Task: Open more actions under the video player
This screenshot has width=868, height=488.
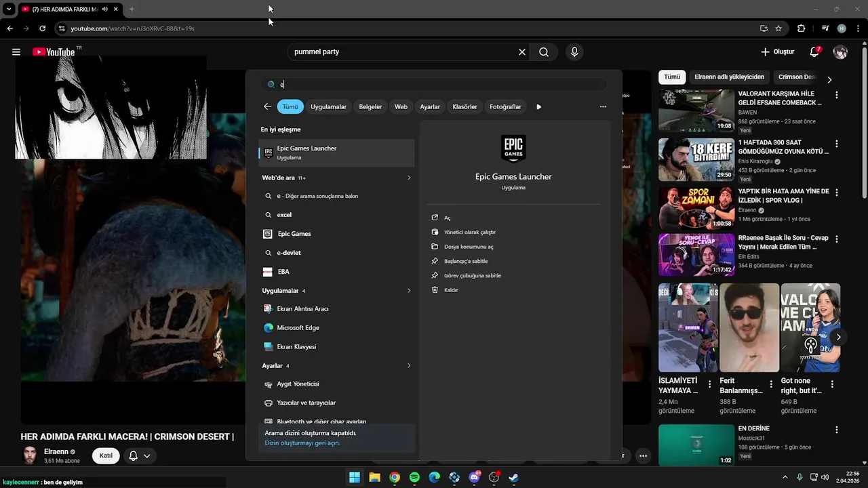Action: coord(643,455)
